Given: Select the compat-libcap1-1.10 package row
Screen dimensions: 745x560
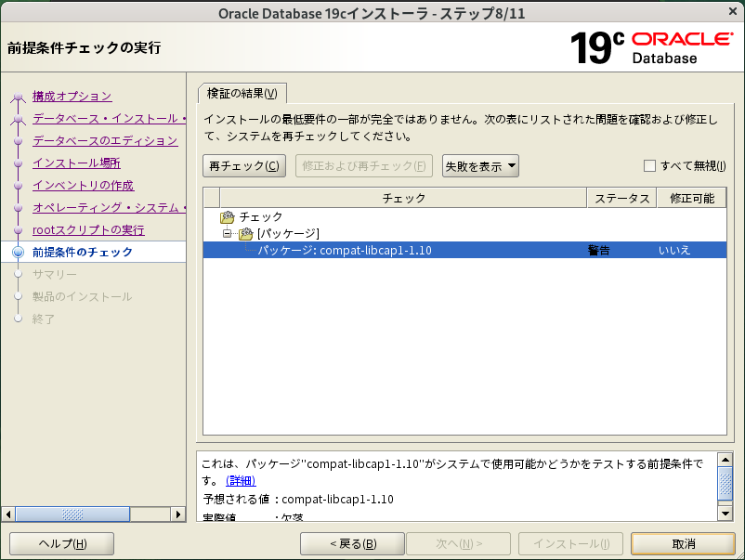Looking at the screenshot, I should click(464, 251).
